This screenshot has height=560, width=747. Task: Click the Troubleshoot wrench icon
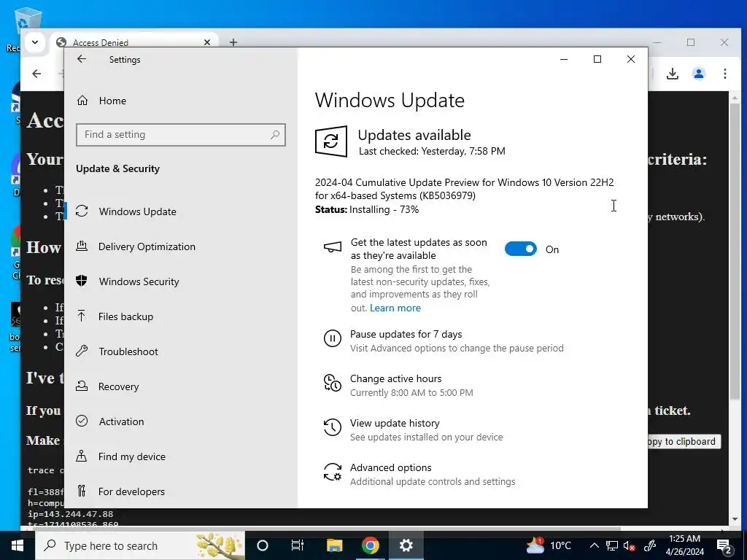pos(82,351)
